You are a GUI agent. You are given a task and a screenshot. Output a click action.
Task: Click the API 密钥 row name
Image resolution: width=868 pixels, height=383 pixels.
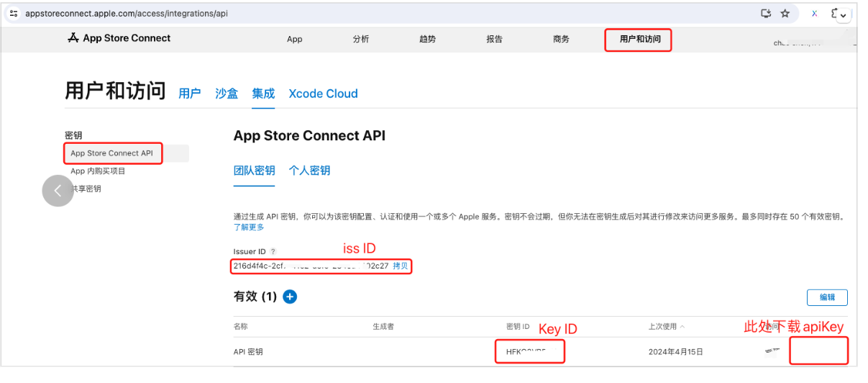248,352
